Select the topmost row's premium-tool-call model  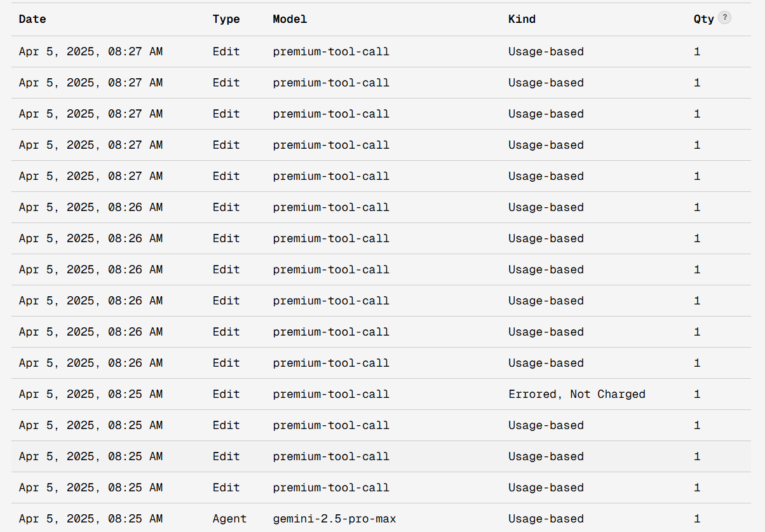(x=331, y=51)
